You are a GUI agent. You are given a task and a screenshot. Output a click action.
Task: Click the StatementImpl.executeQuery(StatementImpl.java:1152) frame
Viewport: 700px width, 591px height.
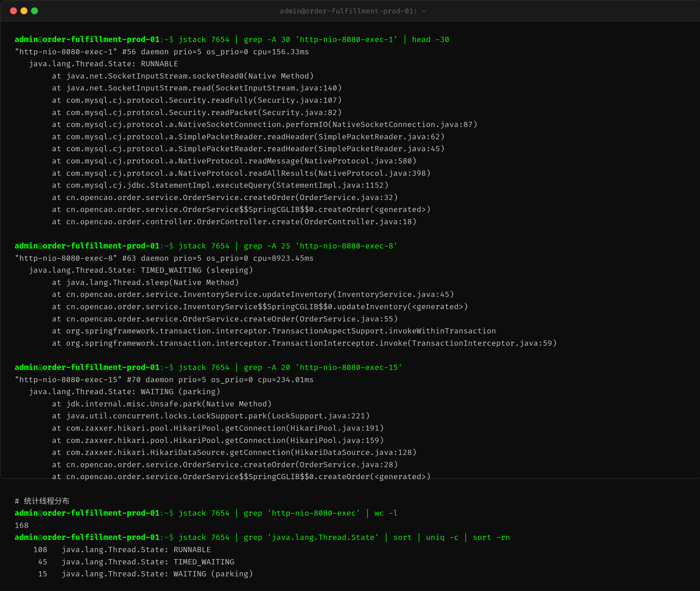tap(220, 185)
